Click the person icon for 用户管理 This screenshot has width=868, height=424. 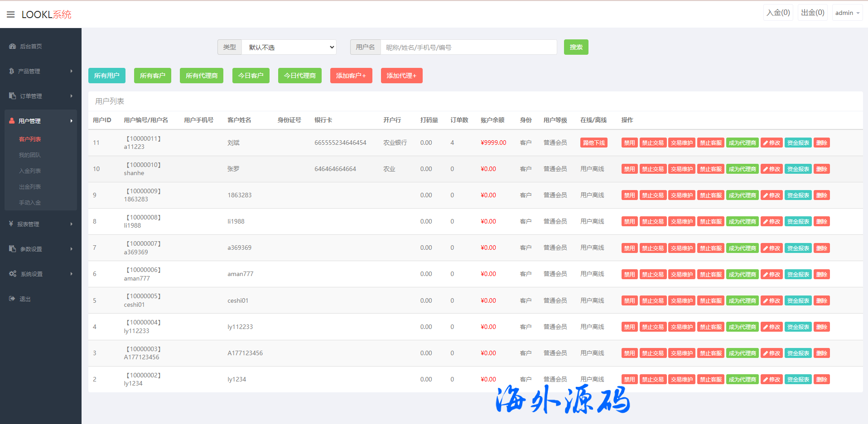(x=12, y=121)
